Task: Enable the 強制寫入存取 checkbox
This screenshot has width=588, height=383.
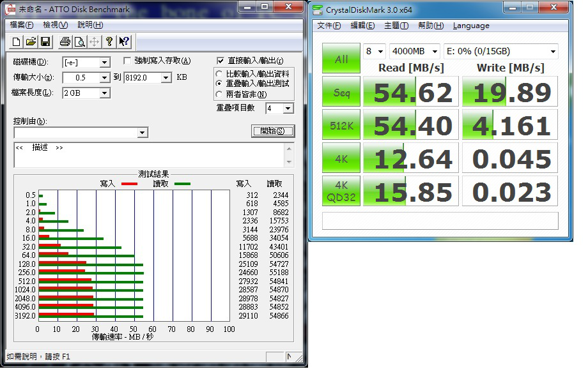Action: [x=127, y=61]
